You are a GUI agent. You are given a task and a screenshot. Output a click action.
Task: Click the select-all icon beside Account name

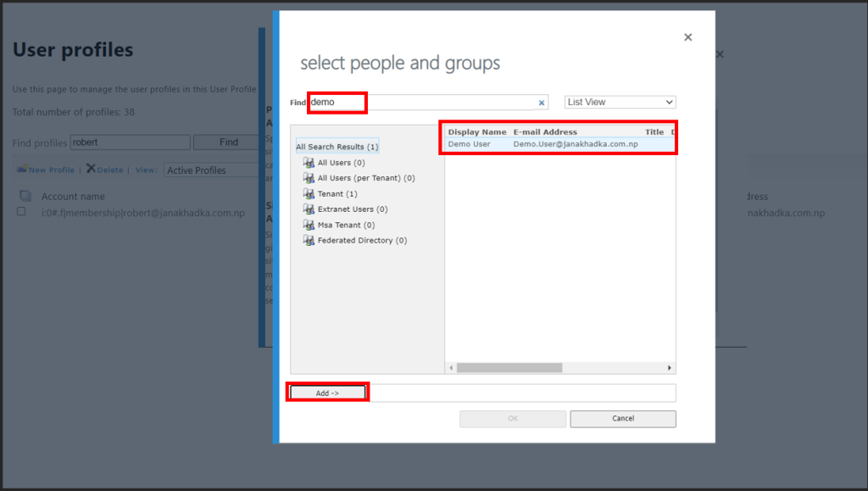click(x=25, y=195)
